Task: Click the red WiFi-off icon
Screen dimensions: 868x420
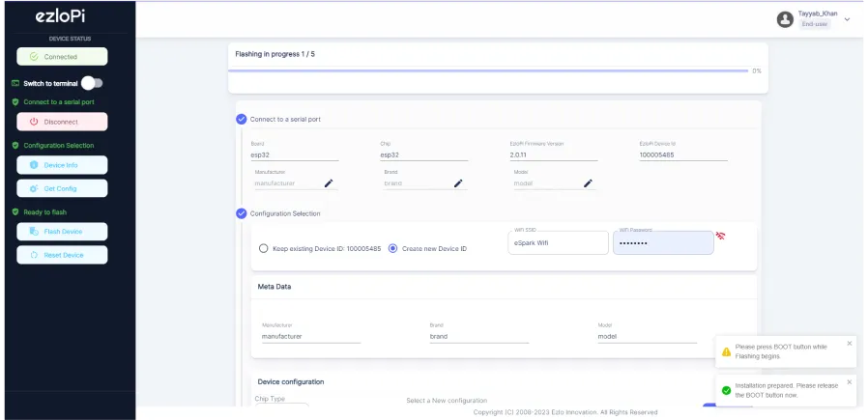Action: (720, 236)
